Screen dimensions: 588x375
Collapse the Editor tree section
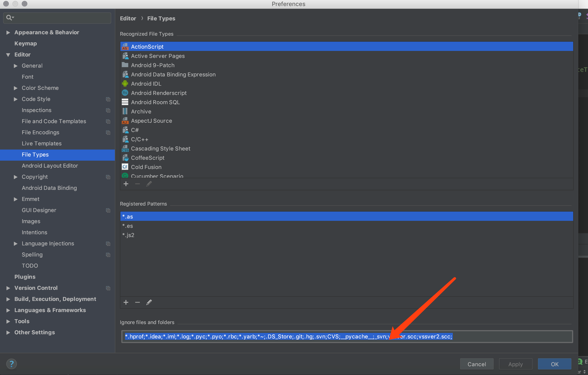tap(8, 55)
